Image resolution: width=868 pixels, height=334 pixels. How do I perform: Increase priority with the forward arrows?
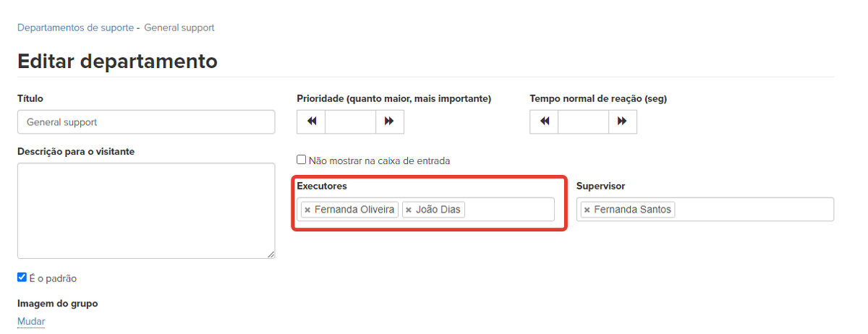pyautogui.click(x=389, y=121)
